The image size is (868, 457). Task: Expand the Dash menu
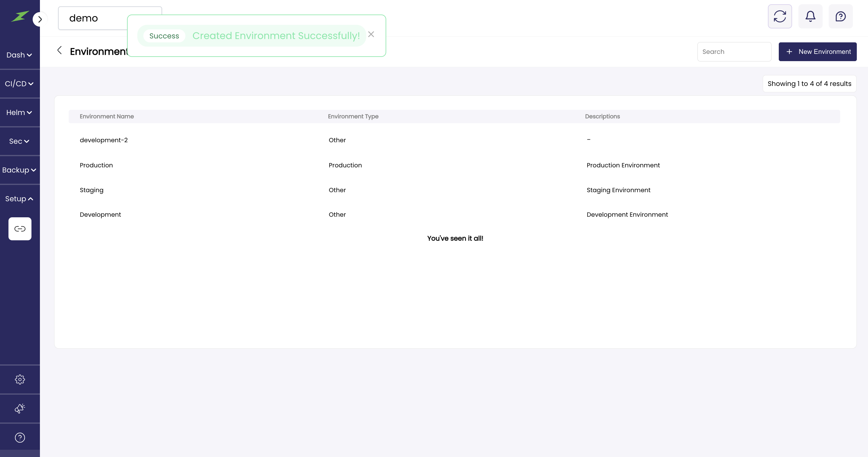pos(19,55)
